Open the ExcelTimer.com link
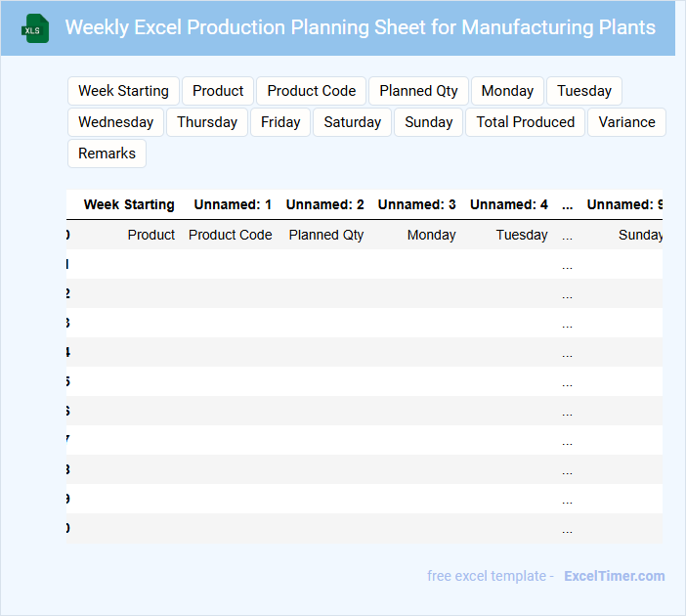The width and height of the screenshot is (686, 616). tap(614, 576)
